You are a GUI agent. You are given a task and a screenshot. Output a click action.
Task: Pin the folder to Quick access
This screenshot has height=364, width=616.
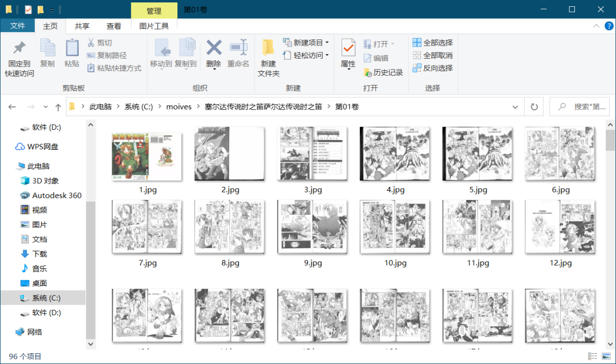pyautogui.click(x=19, y=58)
